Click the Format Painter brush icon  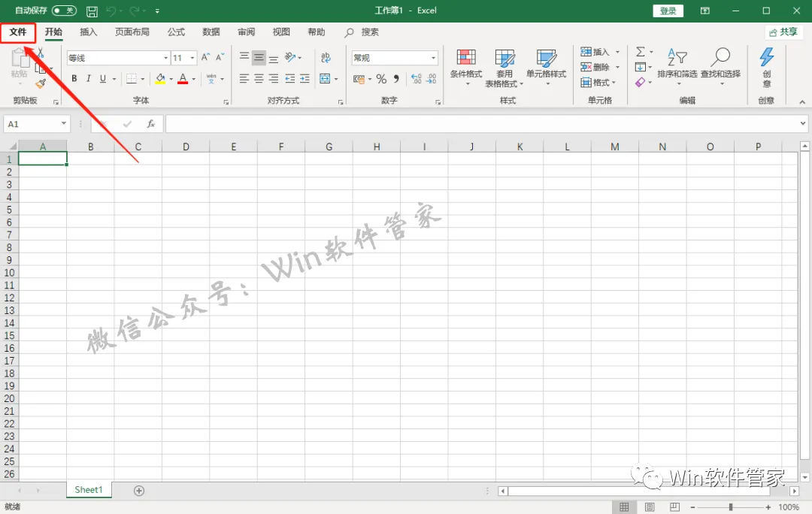(x=41, y=83)
